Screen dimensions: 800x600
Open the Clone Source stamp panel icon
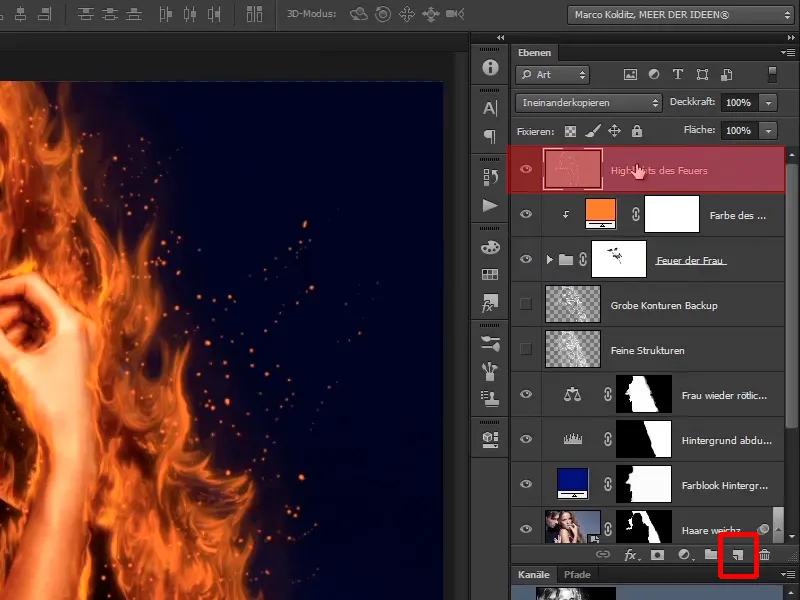pyautogui.click(x=490, y=399)
